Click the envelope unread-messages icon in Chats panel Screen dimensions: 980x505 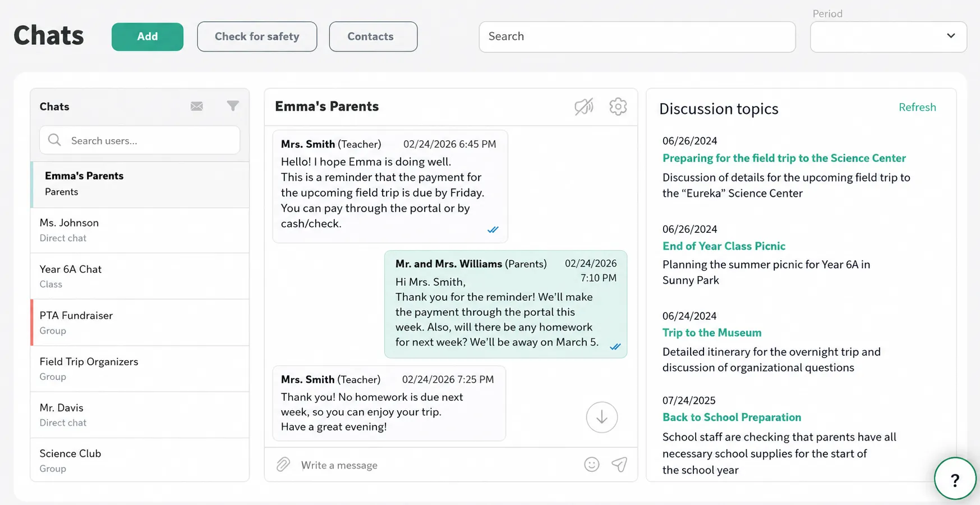196,106
